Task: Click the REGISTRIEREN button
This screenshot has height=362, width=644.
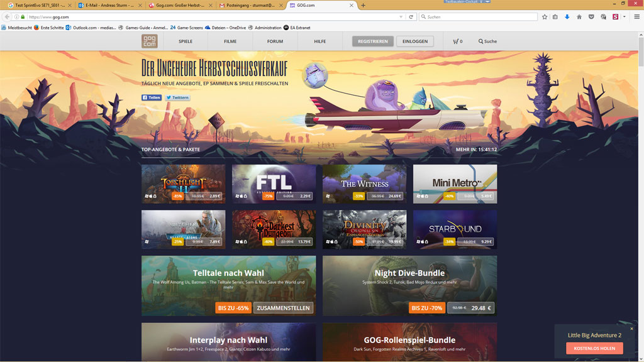Action: click(x=373, y=41)
